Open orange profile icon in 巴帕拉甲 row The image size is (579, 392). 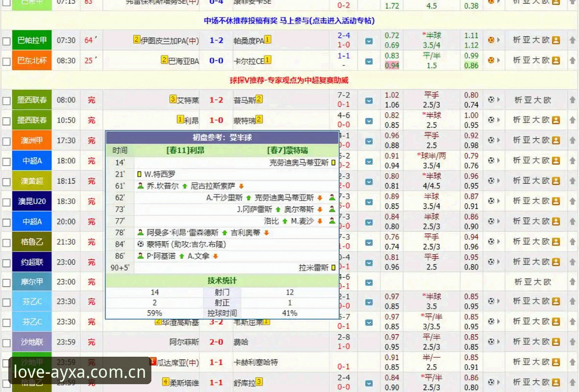coord(556,40)
